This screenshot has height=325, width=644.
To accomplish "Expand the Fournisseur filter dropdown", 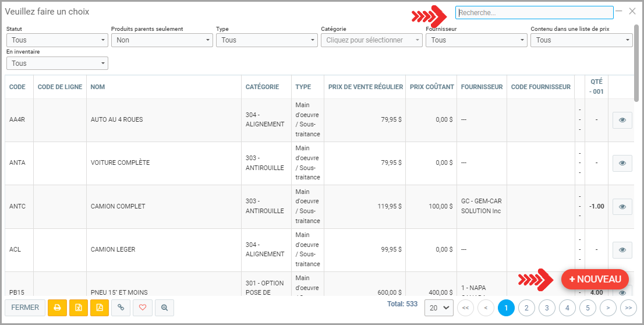I will 476,40.
